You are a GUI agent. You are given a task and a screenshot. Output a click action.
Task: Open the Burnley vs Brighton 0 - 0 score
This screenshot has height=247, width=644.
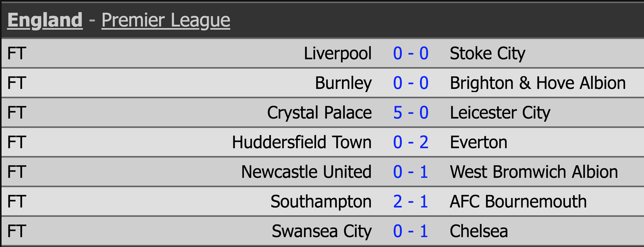411,83
